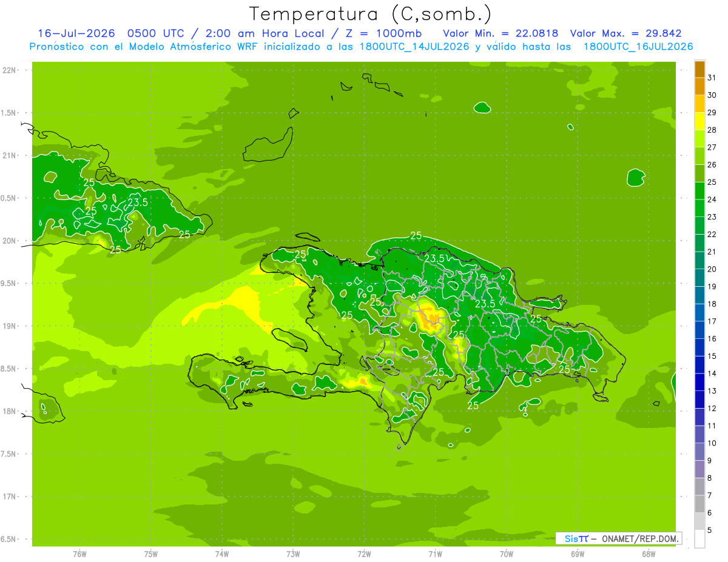Click the 17N latitude axis label
Screen dimensions: 728x562
(x=10, y=497)
